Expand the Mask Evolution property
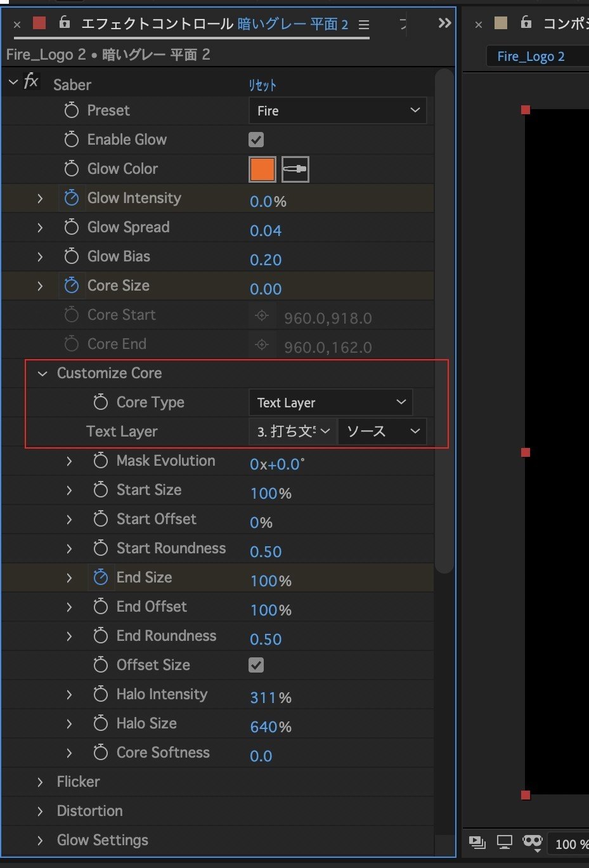The image size is (589, 868). [x=69, y=461]
